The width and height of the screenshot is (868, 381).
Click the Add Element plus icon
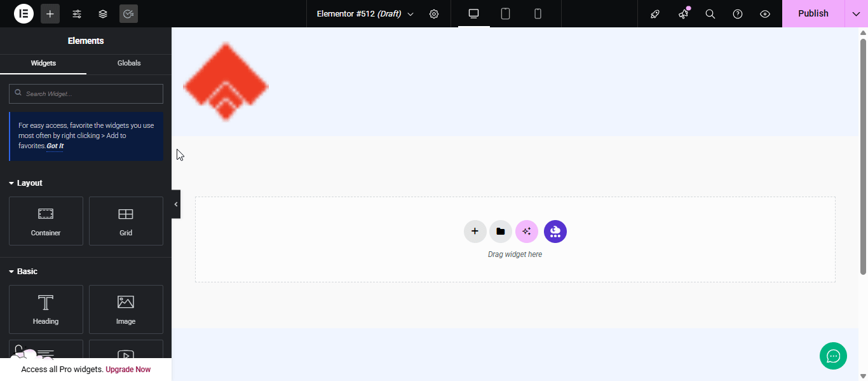pos(50,13)
